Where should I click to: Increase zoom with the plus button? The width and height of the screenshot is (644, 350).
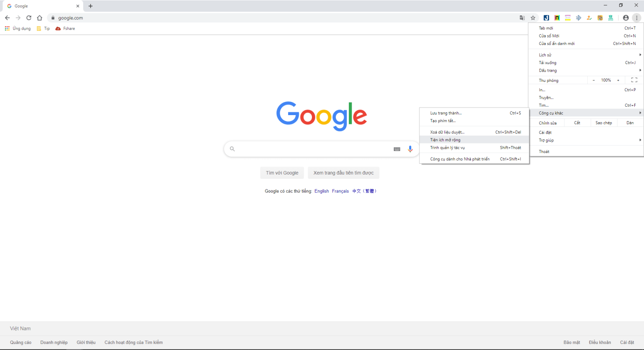pyautogui.click(x=618, y=80)
